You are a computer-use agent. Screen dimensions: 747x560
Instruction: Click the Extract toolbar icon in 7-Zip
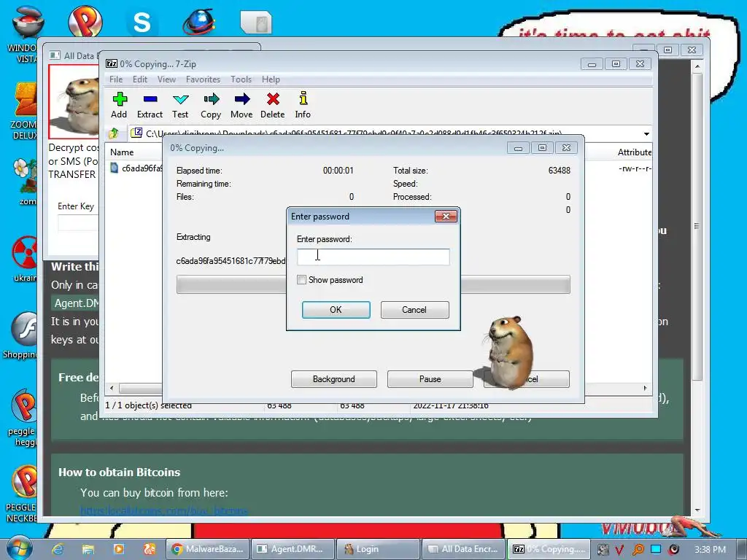(150, 99)
